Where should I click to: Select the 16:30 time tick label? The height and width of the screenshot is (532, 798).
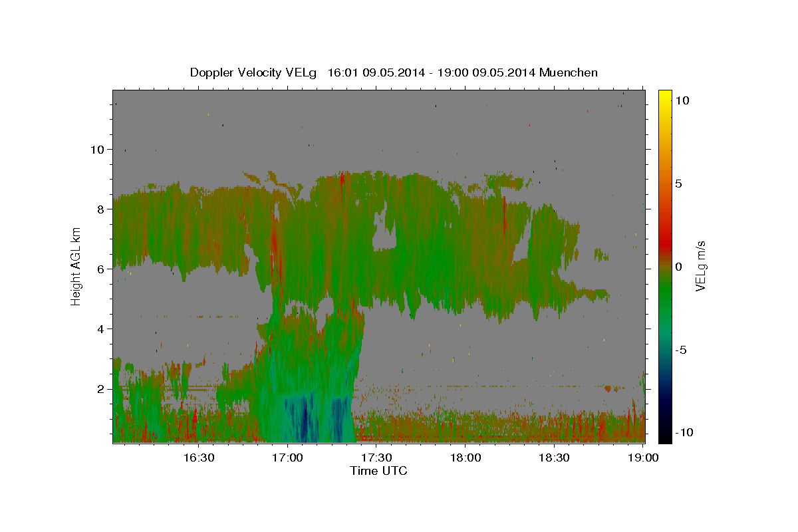pos(198,458)
